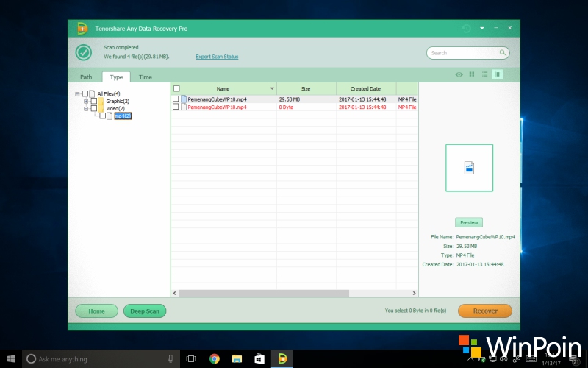The image size is (588, 368).
Task: Click the horizontal scrollbar thumb
Action: tap(264, 293)
